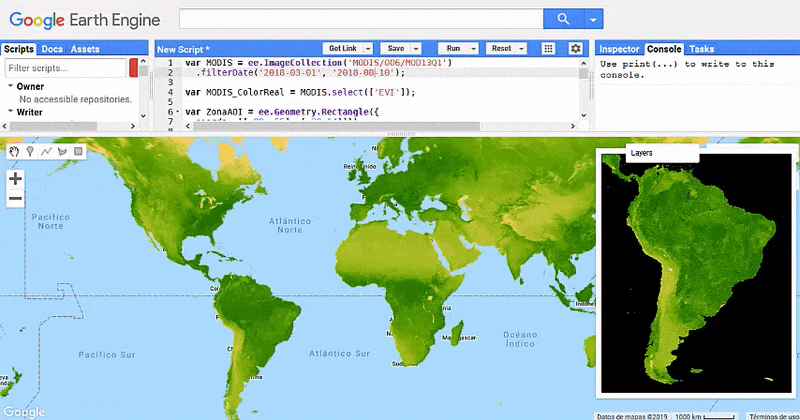Select the add marker tool
Viewport: 800px width, 420px height.
click(30, 152)
